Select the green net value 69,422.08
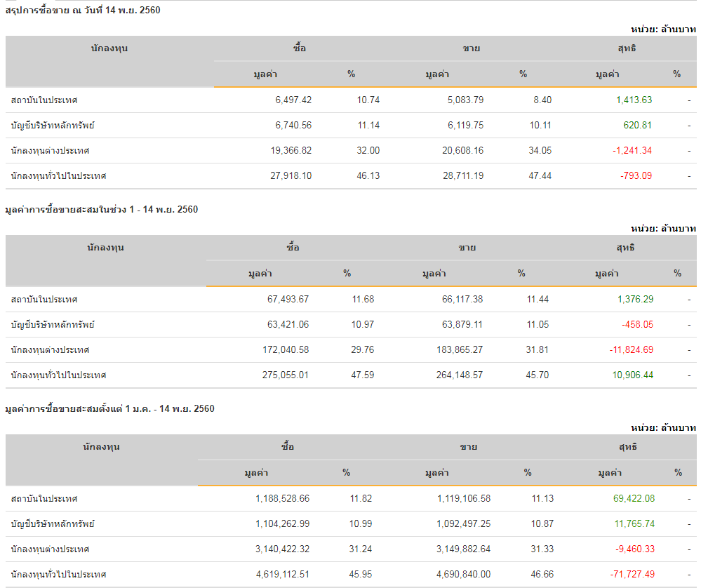This screenshot has width=701, height=588. (x=634, y=499)
